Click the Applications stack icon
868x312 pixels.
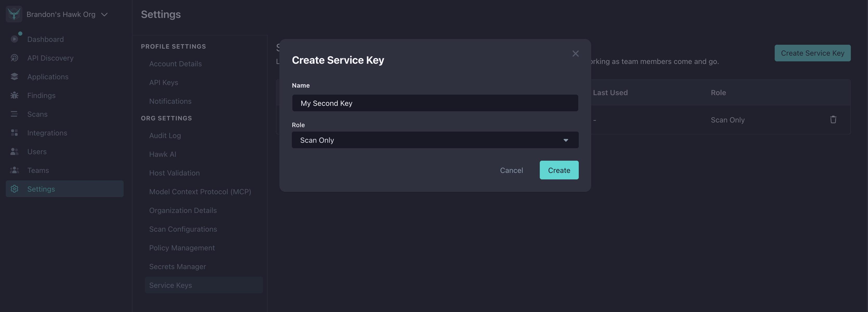click(x=14, y=76)
